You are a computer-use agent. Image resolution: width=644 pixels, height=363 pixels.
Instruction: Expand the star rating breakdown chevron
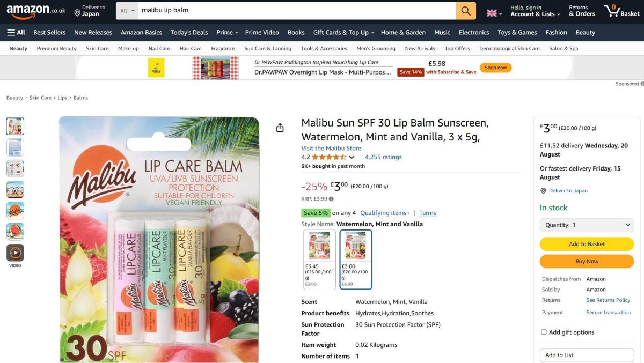352,158
